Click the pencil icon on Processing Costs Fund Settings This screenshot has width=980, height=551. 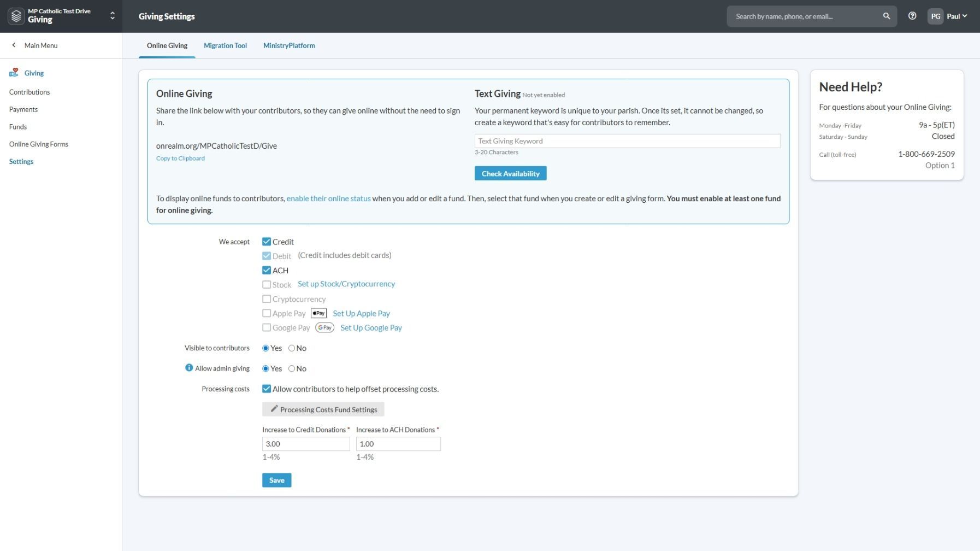click(x=274, y=409)
